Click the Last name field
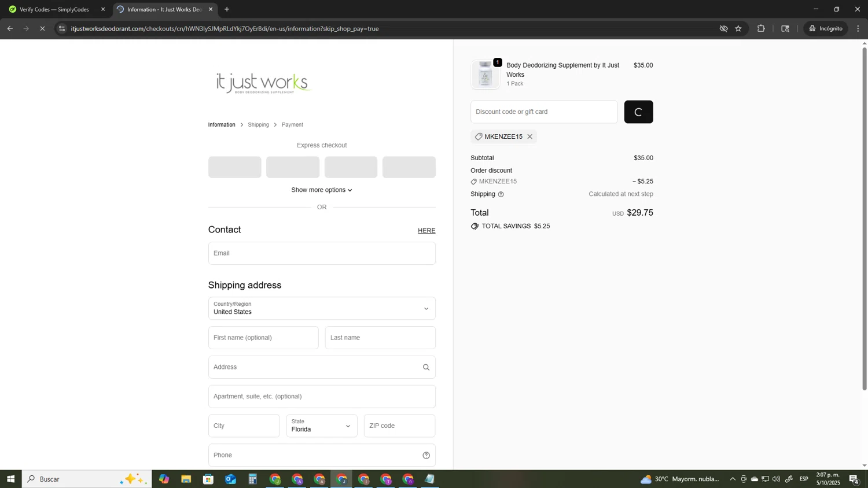This screenshot has width=868, height=488. 380,338
